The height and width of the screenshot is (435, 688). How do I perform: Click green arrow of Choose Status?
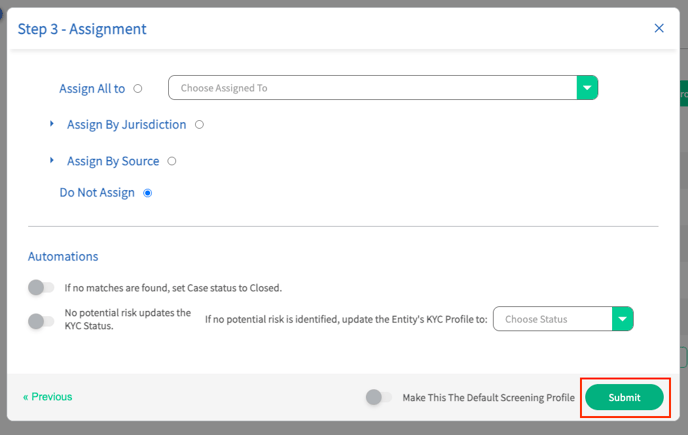(x=623, y=319)
